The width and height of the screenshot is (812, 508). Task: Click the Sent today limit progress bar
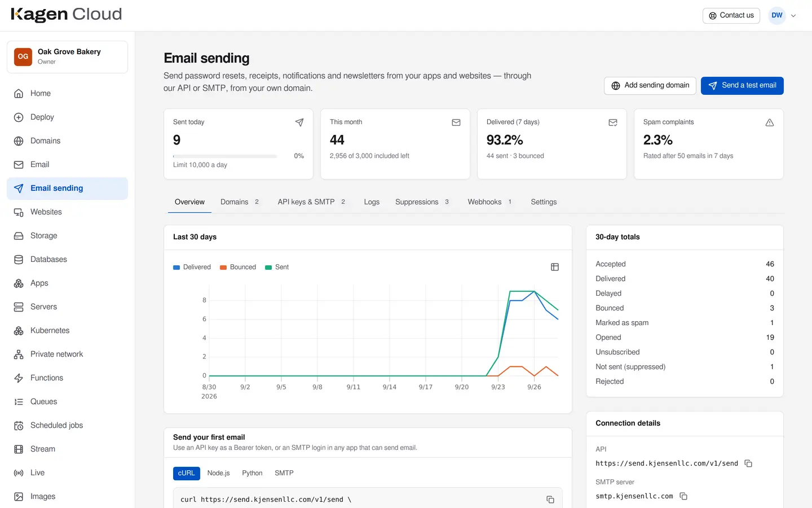click(x=225, y=156)
